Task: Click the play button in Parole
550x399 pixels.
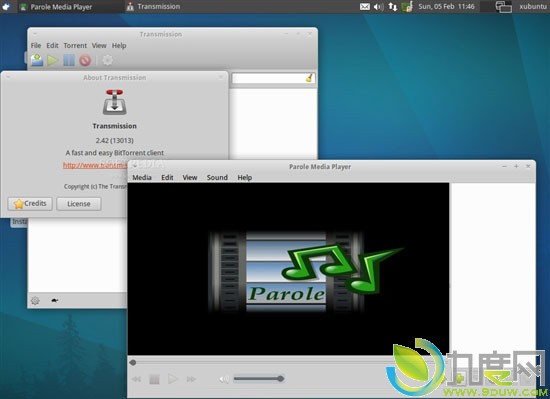Action: tap(173, 379)
